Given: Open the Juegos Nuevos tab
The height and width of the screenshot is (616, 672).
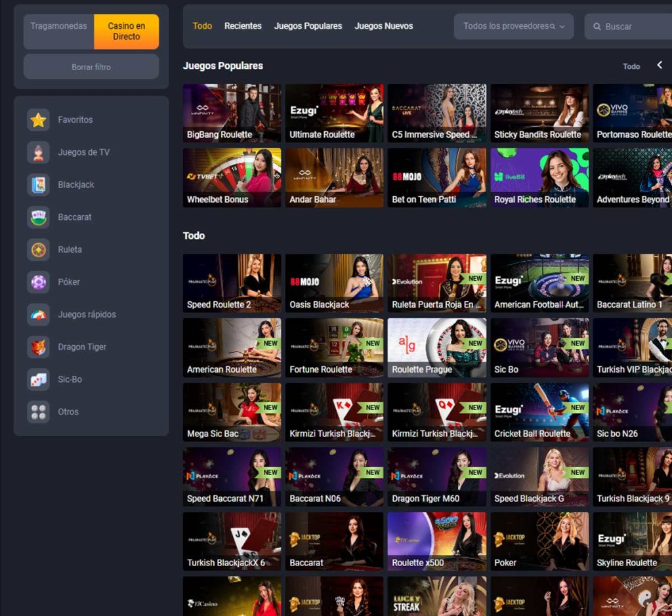Looking at the screenshot, I should pos(384,26).
